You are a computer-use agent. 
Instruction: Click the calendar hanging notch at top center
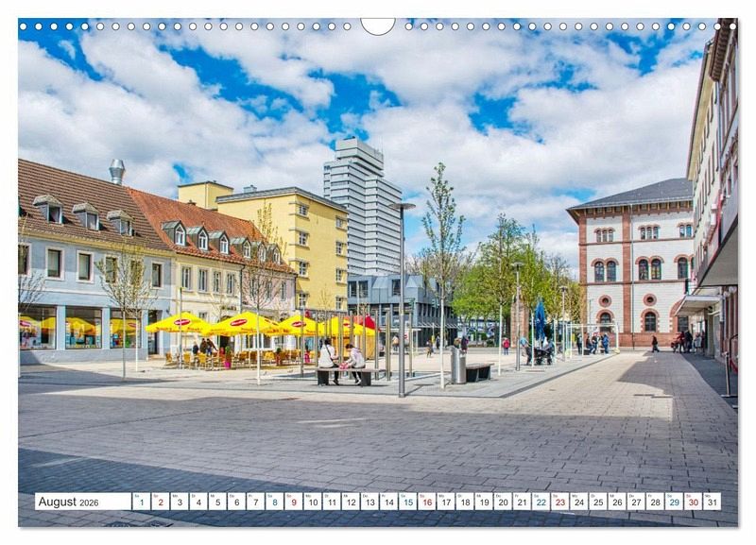pos(378,25)
